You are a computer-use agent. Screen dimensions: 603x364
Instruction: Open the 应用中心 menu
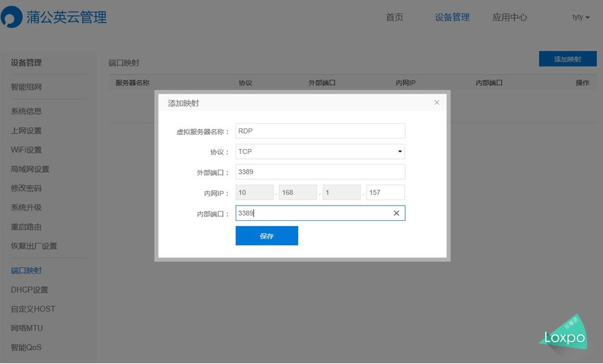(x=510, y=17)
